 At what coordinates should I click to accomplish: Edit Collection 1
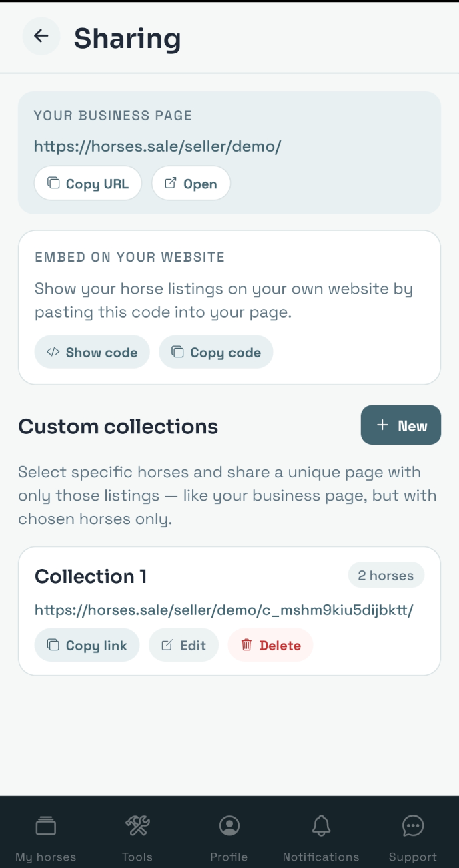click(184, 645)
